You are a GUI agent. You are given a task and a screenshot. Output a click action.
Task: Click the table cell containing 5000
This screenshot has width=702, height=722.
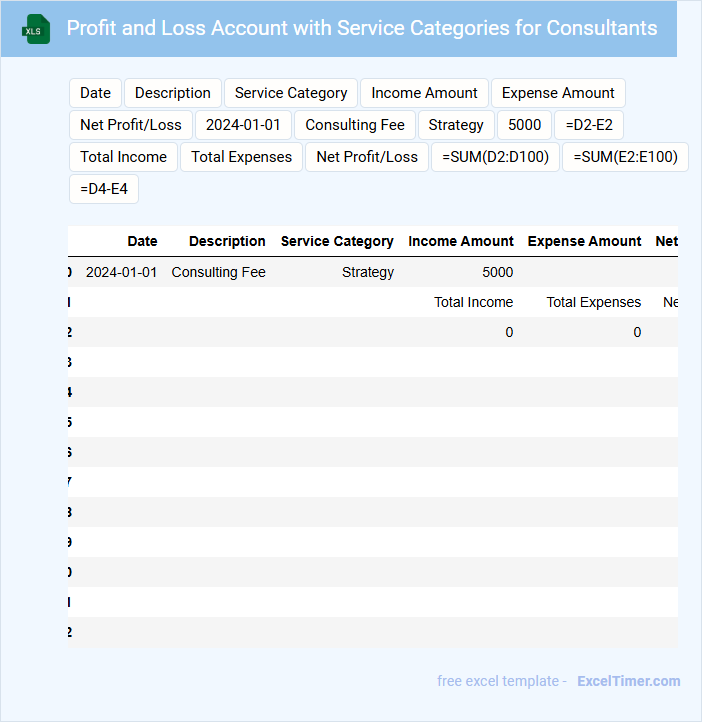497,272
